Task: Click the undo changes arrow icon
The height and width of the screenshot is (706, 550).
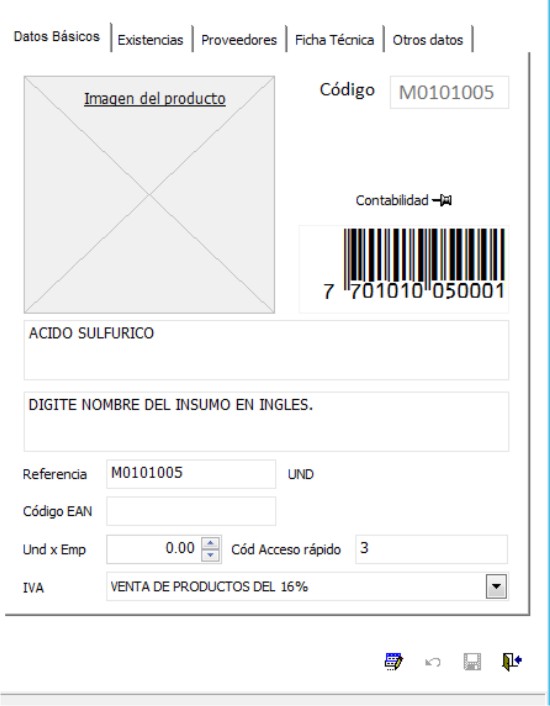Action: click(433, 662)
